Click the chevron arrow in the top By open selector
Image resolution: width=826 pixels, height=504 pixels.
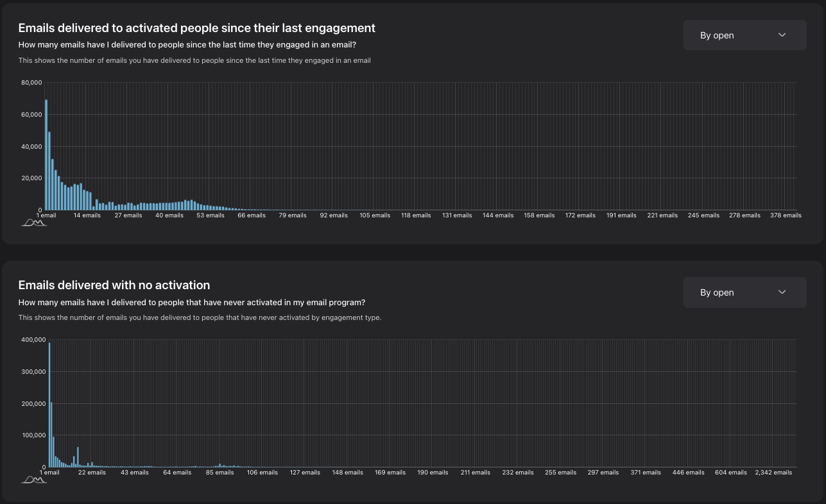pos(782,35)
